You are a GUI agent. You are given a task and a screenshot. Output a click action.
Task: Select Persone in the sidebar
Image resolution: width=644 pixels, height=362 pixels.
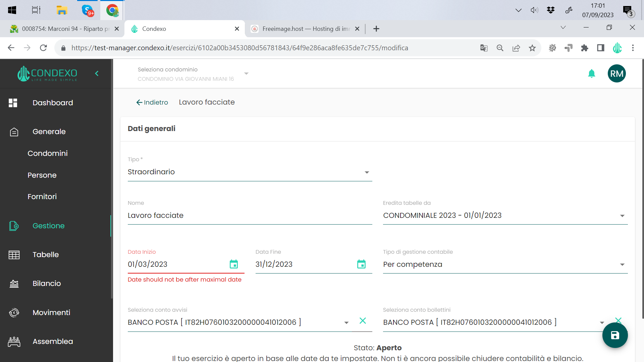(42, 175)
